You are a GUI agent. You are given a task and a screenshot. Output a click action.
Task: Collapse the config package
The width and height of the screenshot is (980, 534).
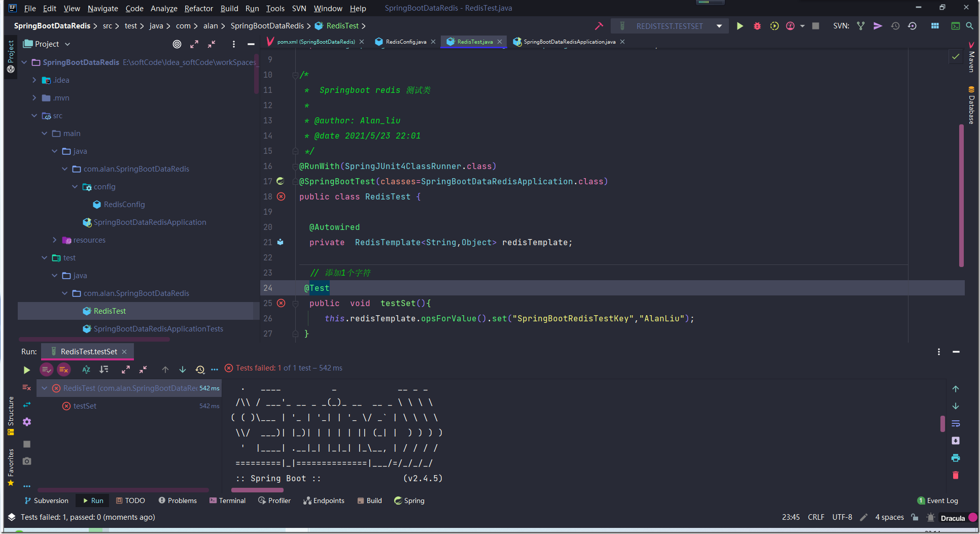[75, 187]
